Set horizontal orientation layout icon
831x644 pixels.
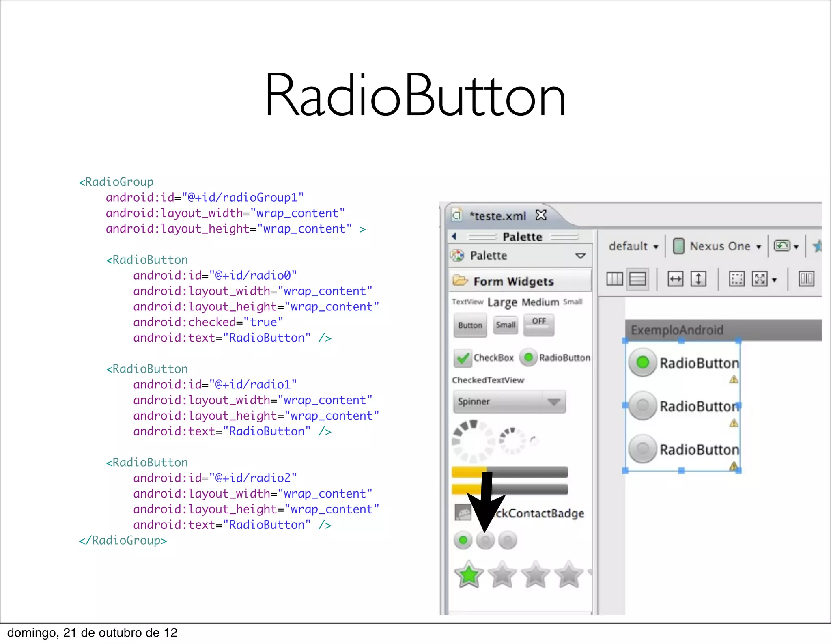[614, 279]
